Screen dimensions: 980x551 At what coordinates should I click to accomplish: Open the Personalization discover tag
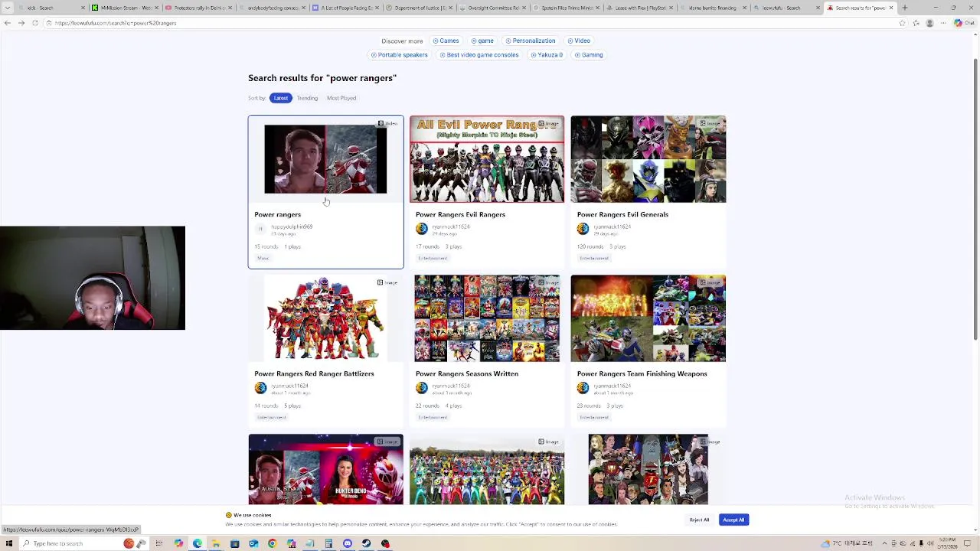click(x=531, y=41)
